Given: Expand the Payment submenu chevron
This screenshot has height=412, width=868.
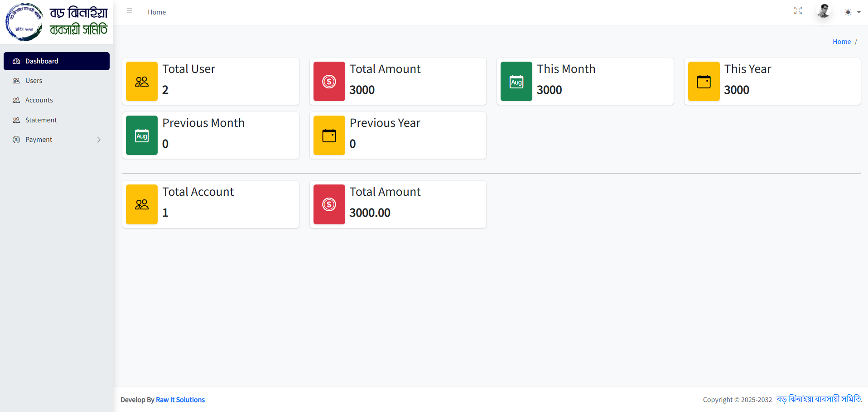Looking at the screenshot, I should tap(99, 140).
